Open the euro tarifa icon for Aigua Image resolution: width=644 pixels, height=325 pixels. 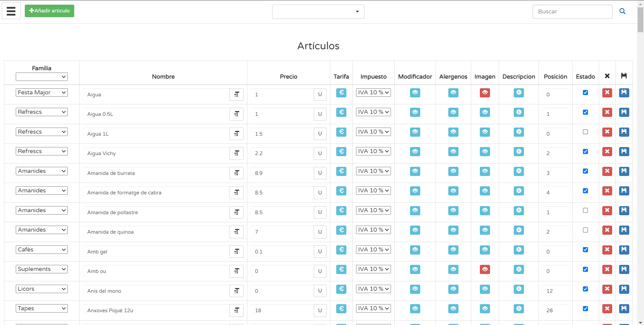pos(341,93)
